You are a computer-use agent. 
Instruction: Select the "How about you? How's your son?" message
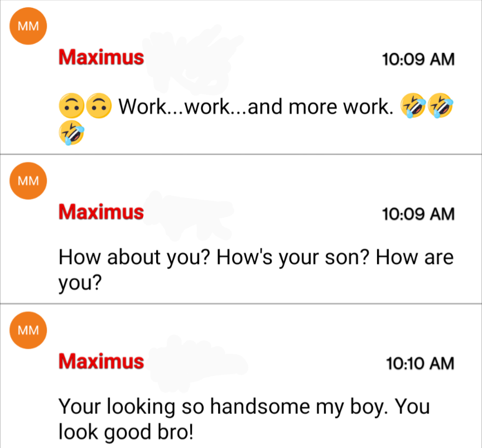pyautogui.click(x=256, y=269)
